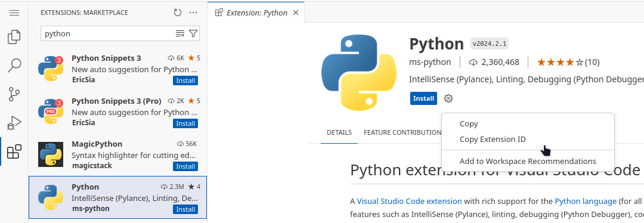Screen dimensions: 644x223
Task: Open the Extensions view
Action: [14, 151]
